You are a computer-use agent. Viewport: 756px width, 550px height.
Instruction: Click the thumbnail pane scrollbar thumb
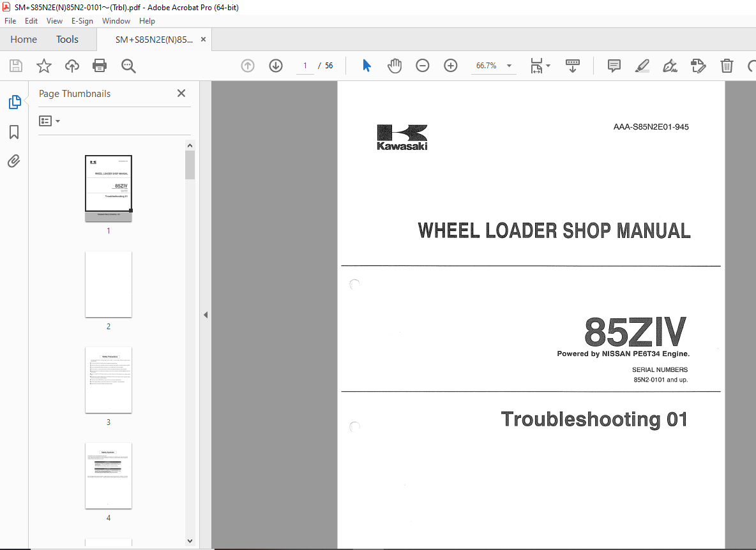point(190,165)
